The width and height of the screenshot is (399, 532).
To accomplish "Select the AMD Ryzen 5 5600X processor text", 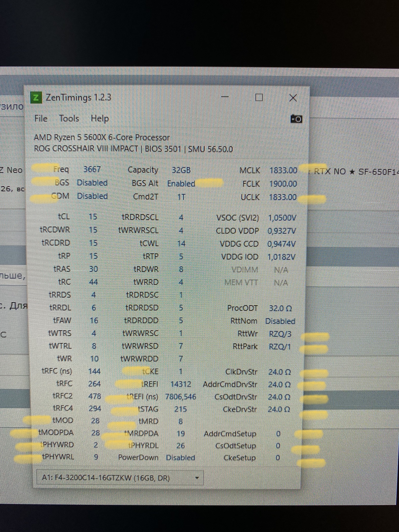I will (102, 138).
